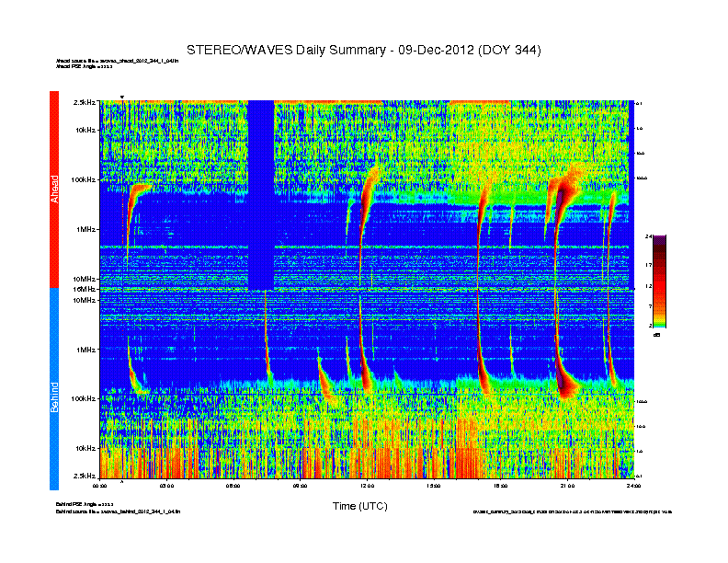The image size is (728, 563).
Task: Select the 12:00 tick on the time axis
Action: [367, 485]
